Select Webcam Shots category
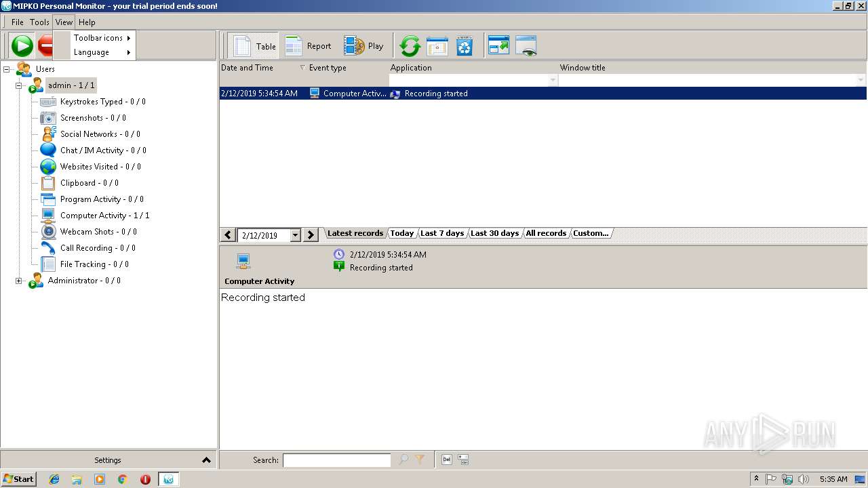The height and width of the screenshot is (488, 868). coord(98,232)
